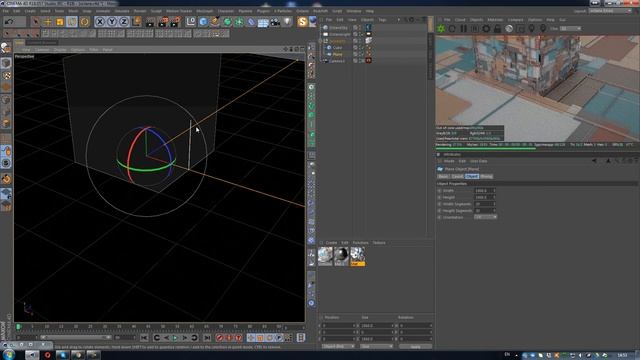Click the green timeline playhead marker
This screenshot has width=640, height=360.
click(x=18, y=327)
